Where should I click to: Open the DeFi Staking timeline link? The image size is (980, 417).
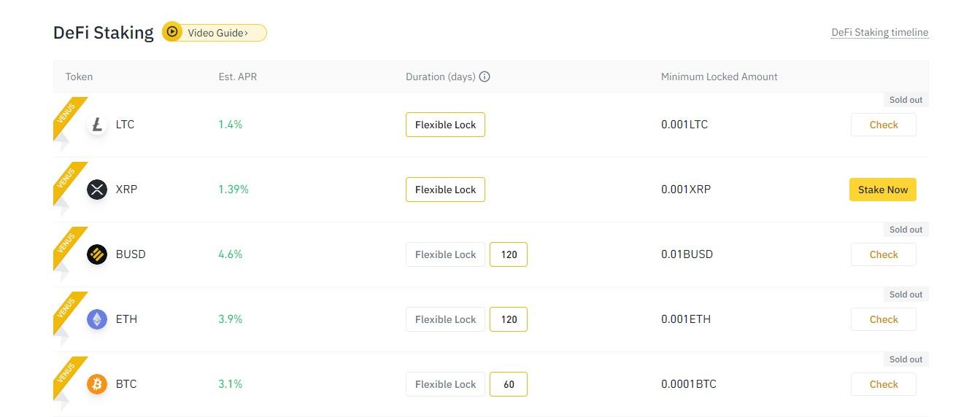click(x=879, y=33)
